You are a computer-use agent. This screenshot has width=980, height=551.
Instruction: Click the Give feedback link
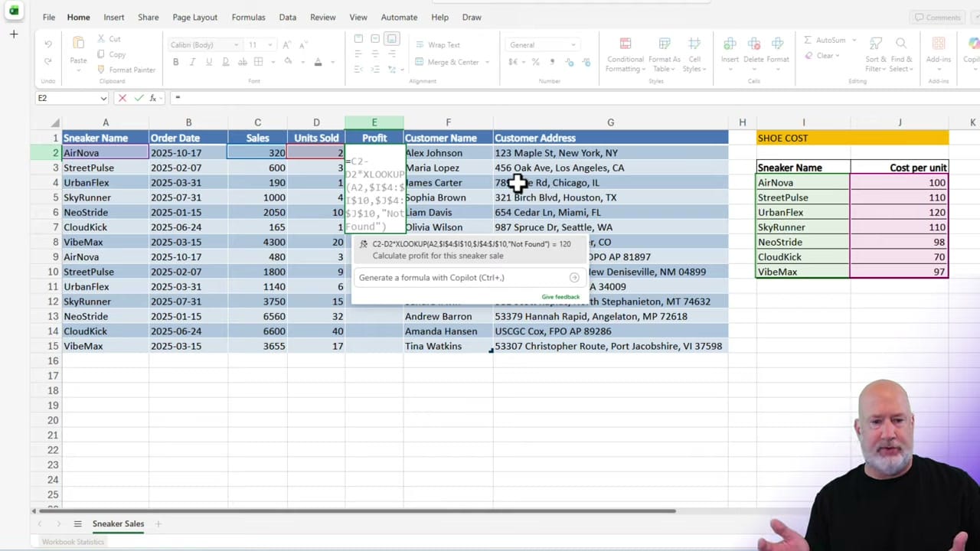pos(560,296)
